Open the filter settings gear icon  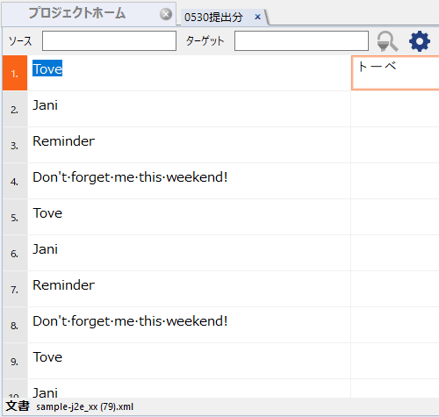click(419, 41)
